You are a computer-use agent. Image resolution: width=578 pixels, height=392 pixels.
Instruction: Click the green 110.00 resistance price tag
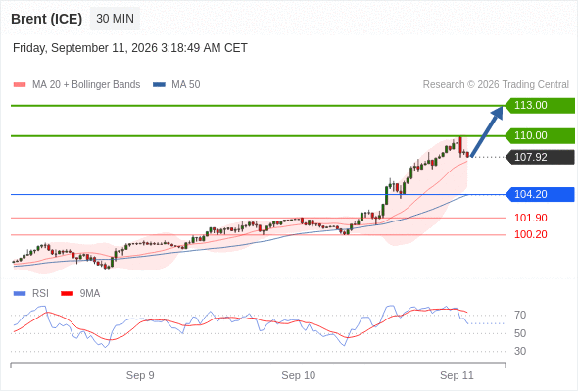coord(541,135)
